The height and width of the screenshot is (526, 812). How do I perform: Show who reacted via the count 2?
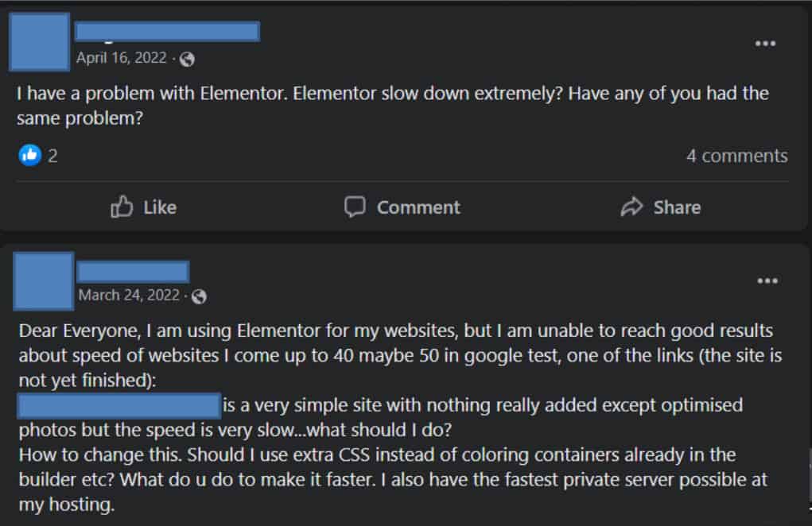(52, 156)
